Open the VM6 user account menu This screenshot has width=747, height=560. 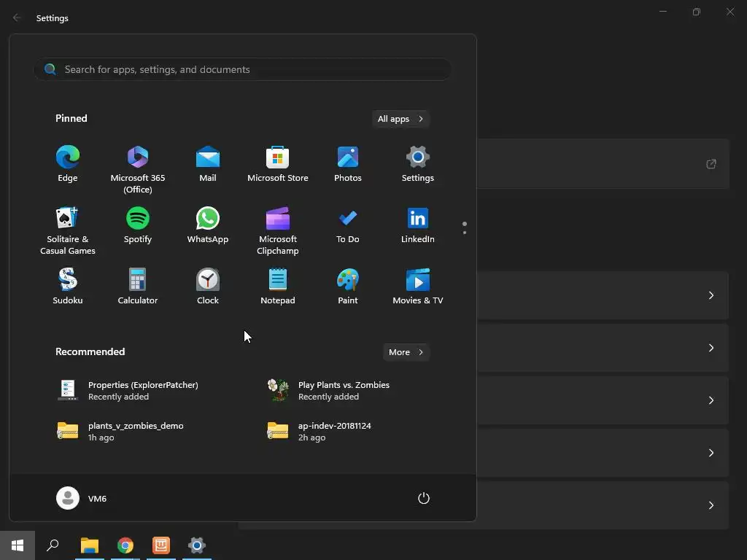82,498
